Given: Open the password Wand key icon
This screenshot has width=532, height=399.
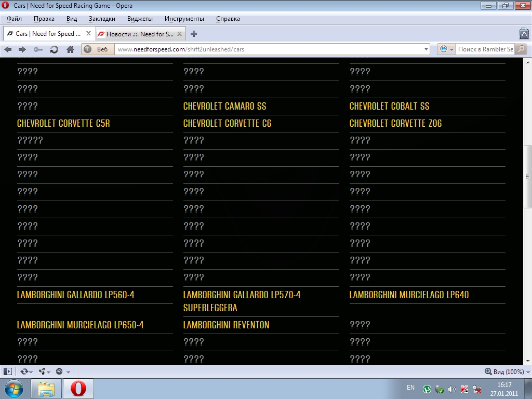Looking at the screenshot, I should point(38,49).
